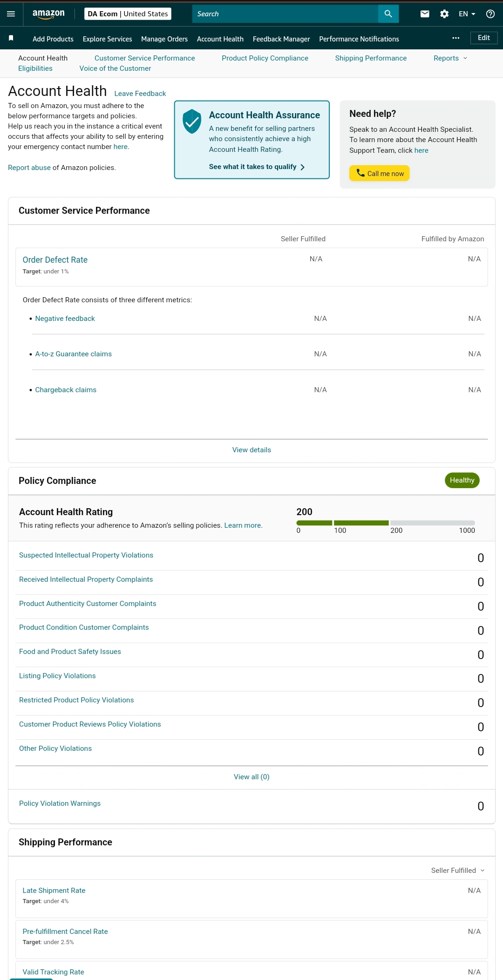Click the bookmark icon in nav bar
503x980 pixels.
click(x=11, y=38)
